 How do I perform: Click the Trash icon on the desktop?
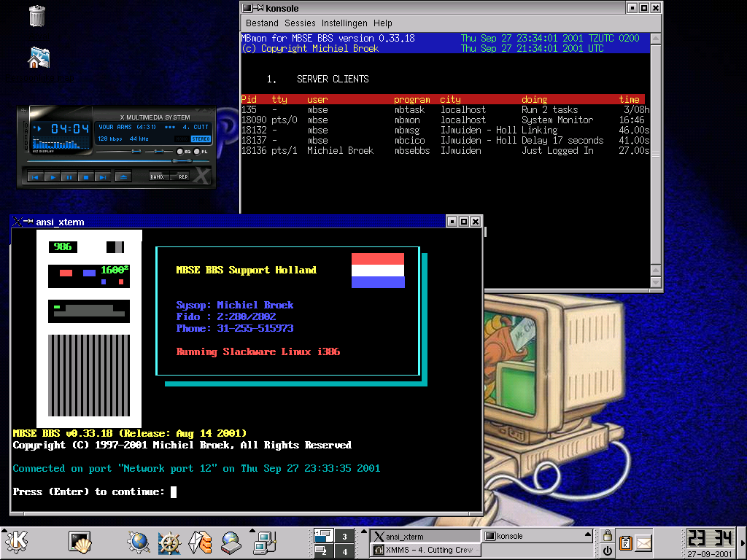(x=37, y=15)
